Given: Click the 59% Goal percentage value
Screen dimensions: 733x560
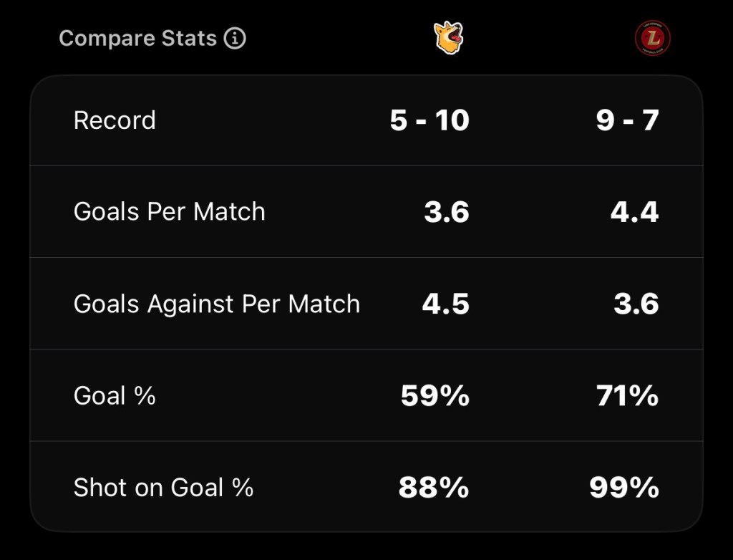Looking at the screenshot, I should (x=435, y=395).
